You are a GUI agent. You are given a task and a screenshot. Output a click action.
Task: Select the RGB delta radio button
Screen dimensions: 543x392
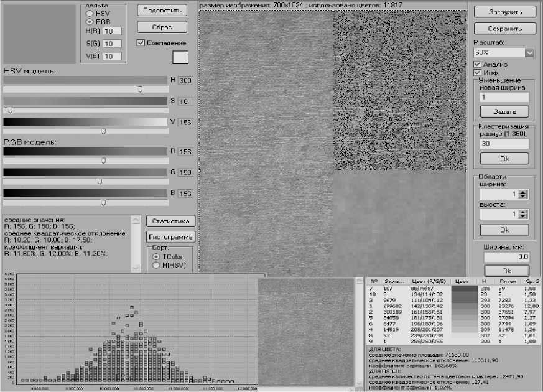[x=90, y=22]
